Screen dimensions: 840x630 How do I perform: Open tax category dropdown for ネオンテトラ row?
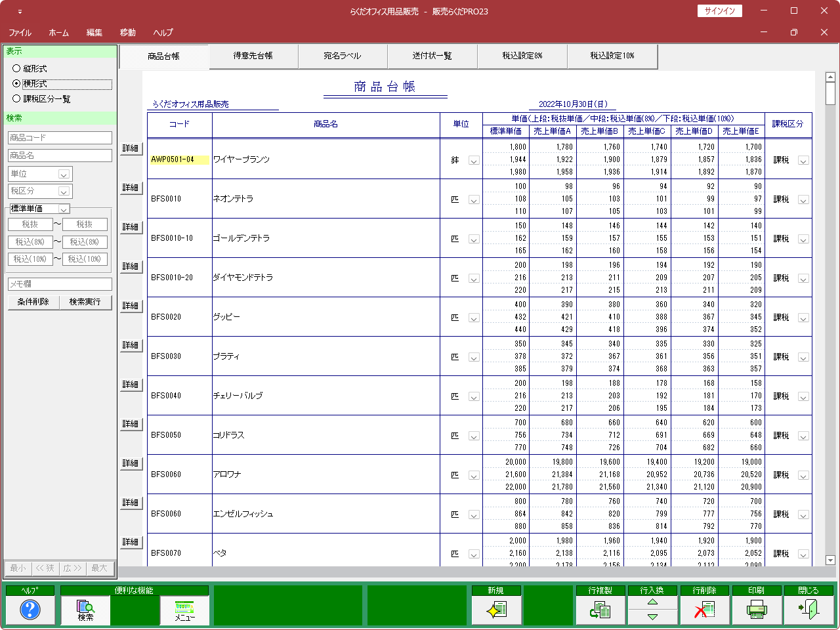point(803,199)
